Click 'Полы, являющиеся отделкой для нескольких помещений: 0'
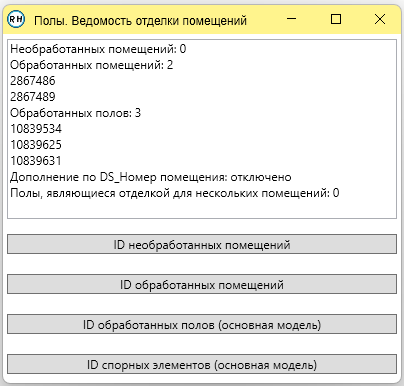Viewport: 404px width, 386px height. (x=175, y=193)
